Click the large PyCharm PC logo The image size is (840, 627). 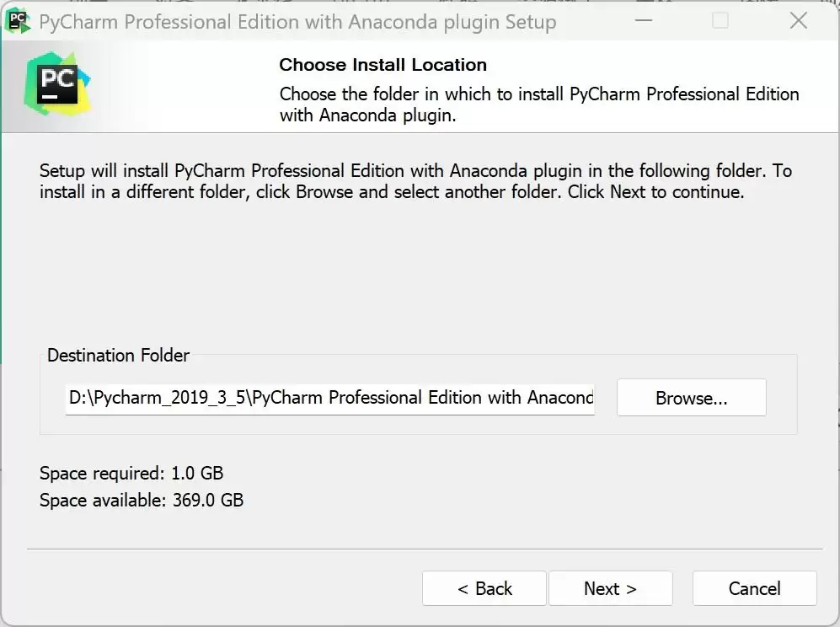click(57, 83)
